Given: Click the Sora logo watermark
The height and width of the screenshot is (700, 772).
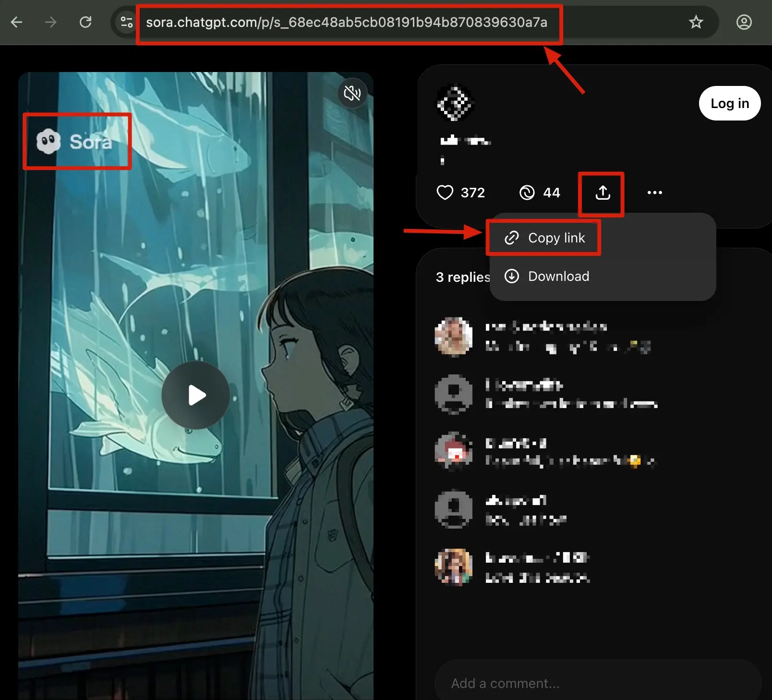Looking at the screenshot, I should [75, 142].
